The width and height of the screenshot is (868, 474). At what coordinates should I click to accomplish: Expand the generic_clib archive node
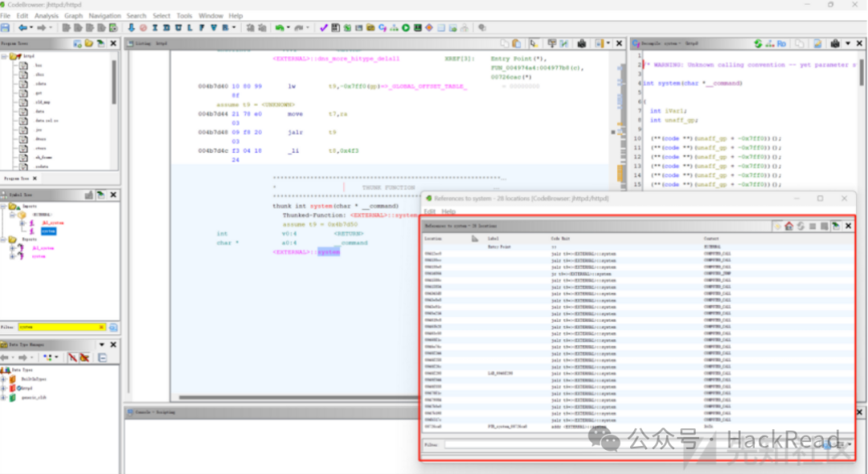click(x=4, y=398)
